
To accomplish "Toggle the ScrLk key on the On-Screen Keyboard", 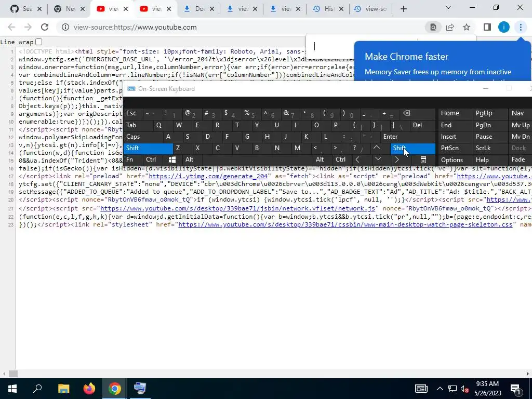I will point(489,148).
